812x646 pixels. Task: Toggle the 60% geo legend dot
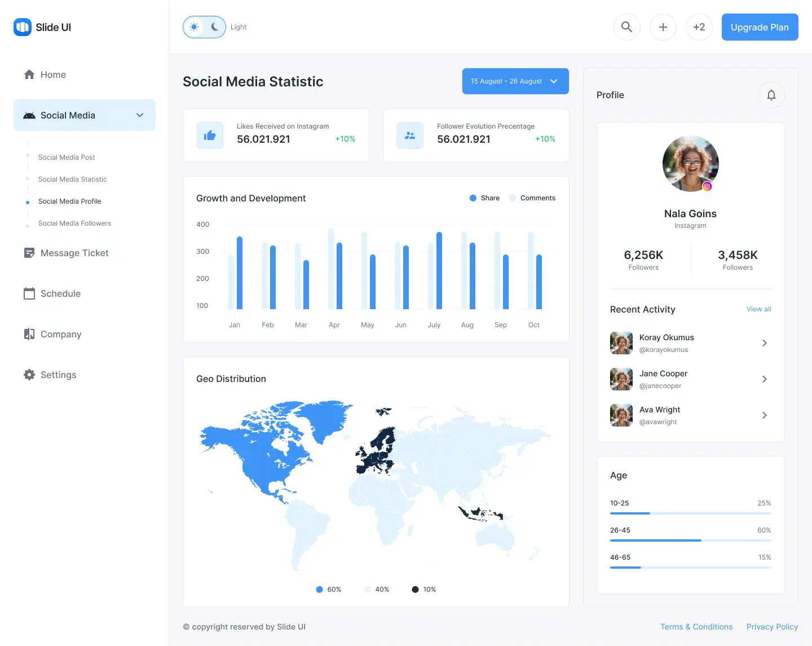click(319, 590)
